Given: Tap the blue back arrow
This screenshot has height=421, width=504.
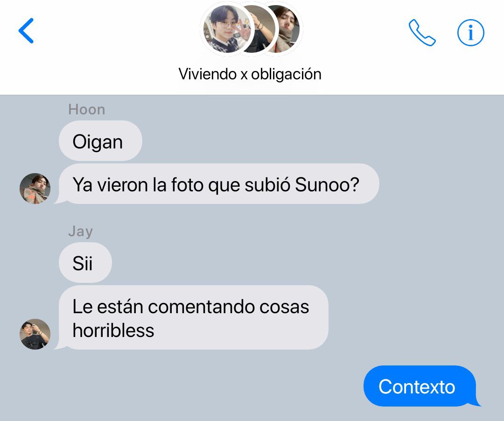Looking at the screenshot, I should 26,30.
